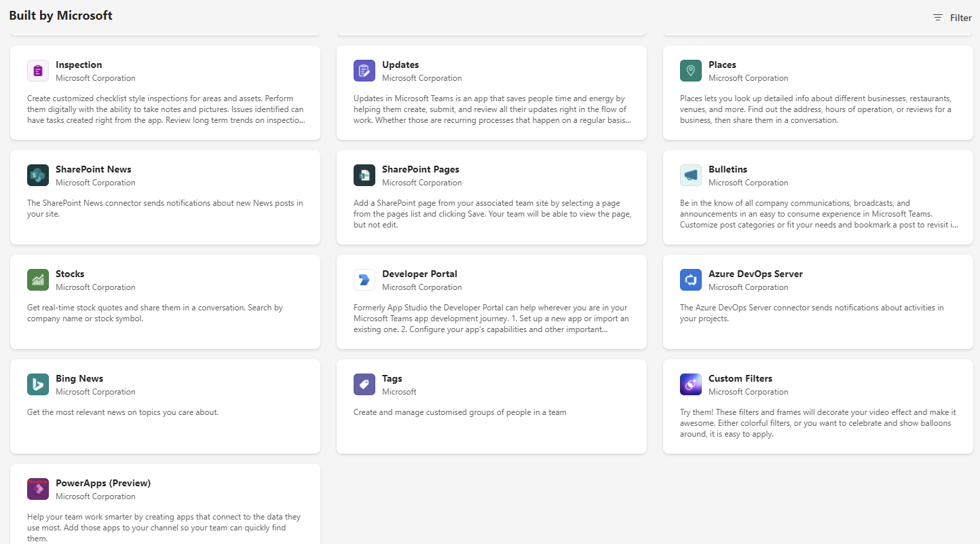The height and width of the screenshot is (544, 980).
Task: Click the Stocks chart icon
Action: [x=38, y=280]
